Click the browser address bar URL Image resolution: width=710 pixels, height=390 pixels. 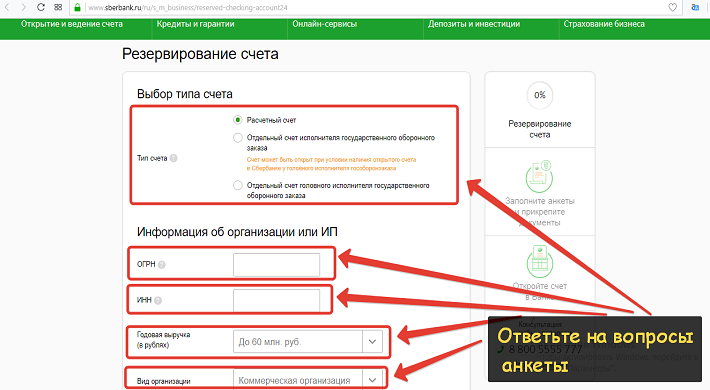pyautogui.click(x=188, y=8)
